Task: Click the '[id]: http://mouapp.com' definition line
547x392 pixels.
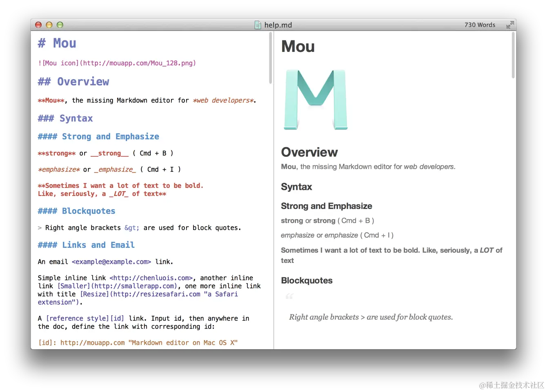Action: click(138, 343)
